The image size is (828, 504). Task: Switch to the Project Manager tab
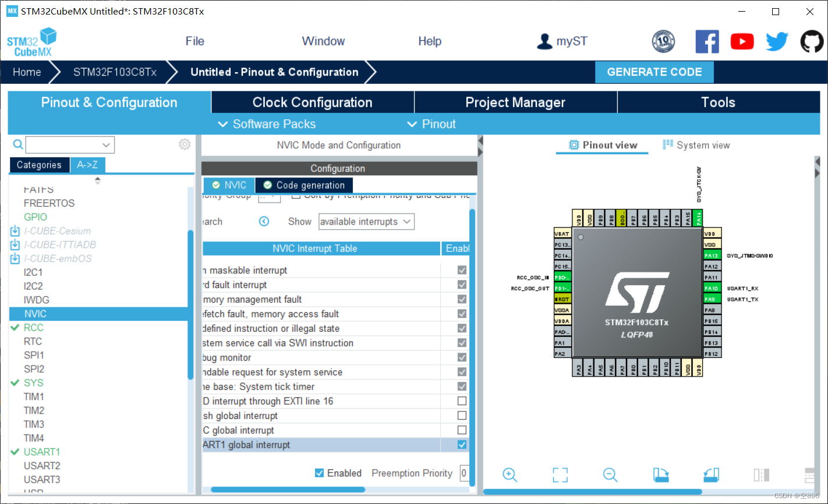coord(515,102)
